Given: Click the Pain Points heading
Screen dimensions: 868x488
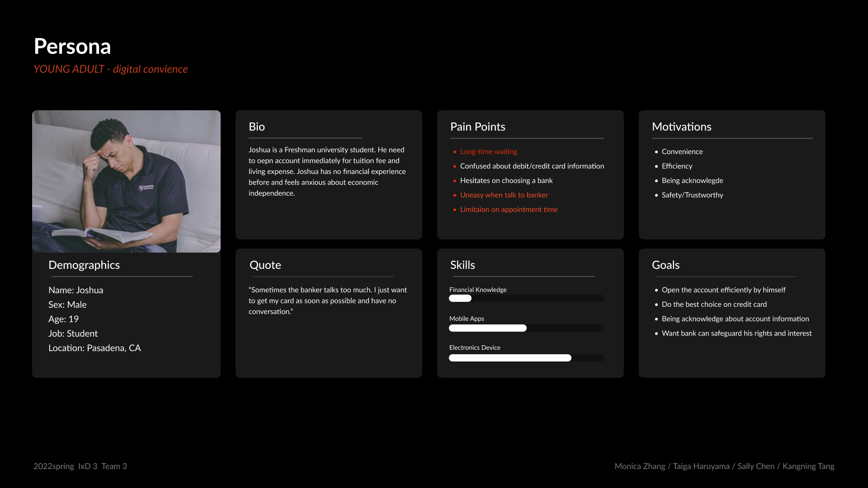Looking at the screenshot, I should pyautogui.click(x=477, y=127).
